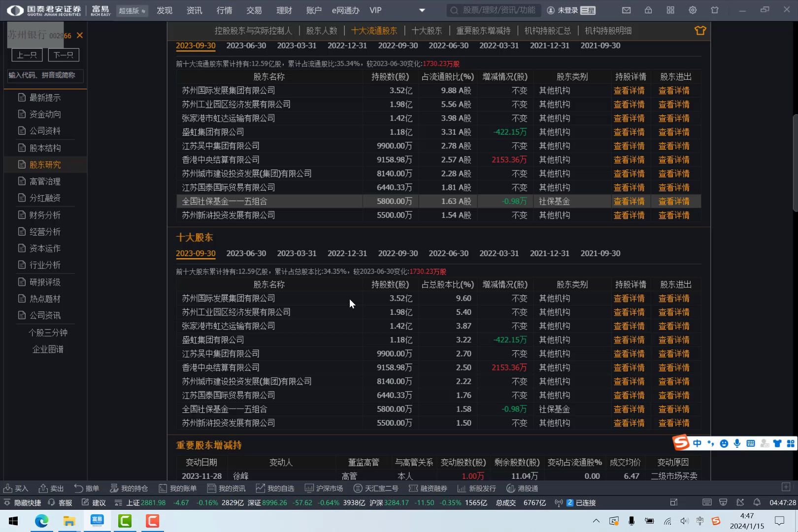Screen dimensions: 798x532
Task: Open 我的资讯 news
Action: tap(226, 488)
